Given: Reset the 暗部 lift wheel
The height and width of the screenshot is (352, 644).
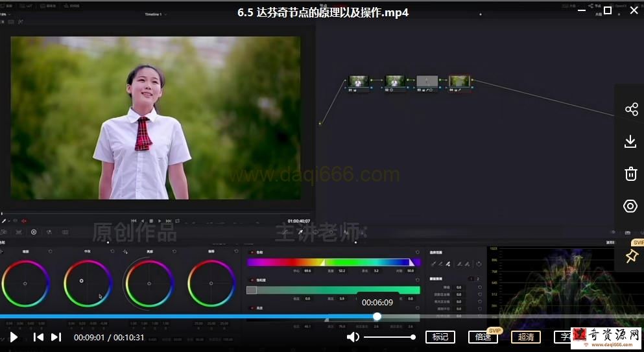Looking at the screenshot, I should (50, 252).
